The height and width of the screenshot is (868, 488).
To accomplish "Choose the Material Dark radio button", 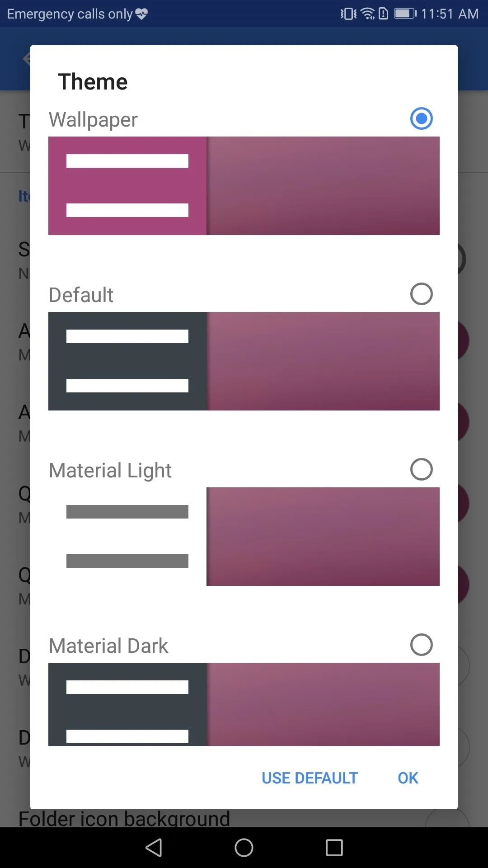I will tap(421, 645).
